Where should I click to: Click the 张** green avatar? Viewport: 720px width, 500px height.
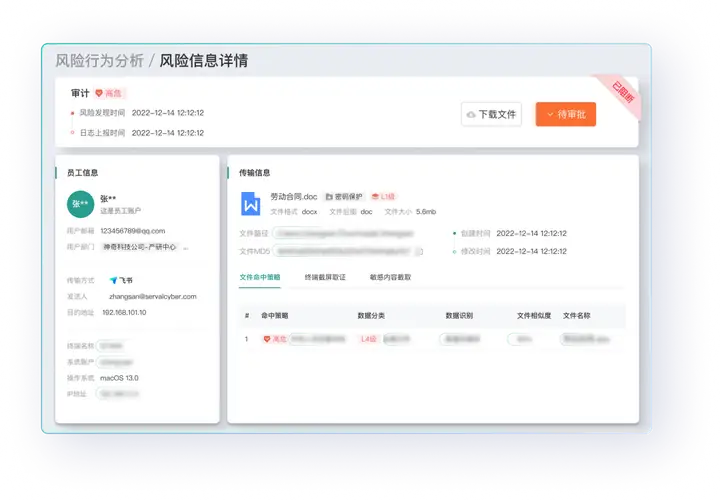tap(80, 204)
